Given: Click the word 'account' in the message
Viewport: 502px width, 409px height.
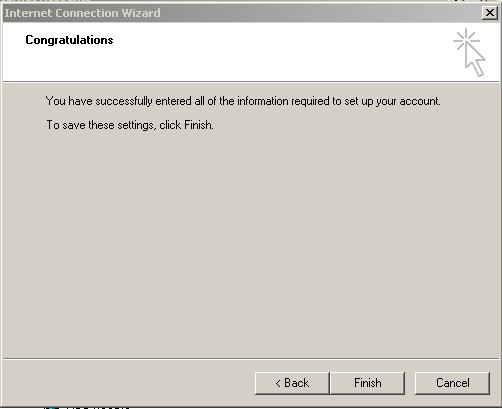Looking at the screenshot, I should 419,101.
